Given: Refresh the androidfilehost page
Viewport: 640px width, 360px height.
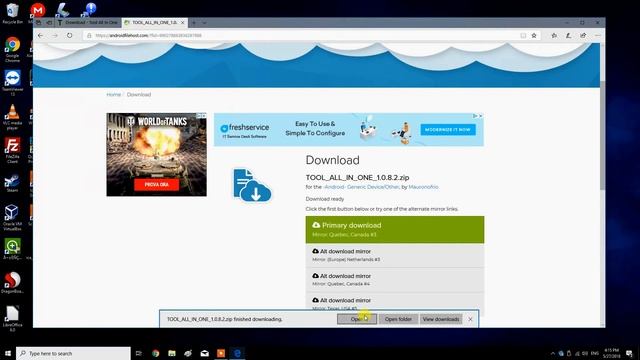Looking at the screenshot, I should pos(69,36).
